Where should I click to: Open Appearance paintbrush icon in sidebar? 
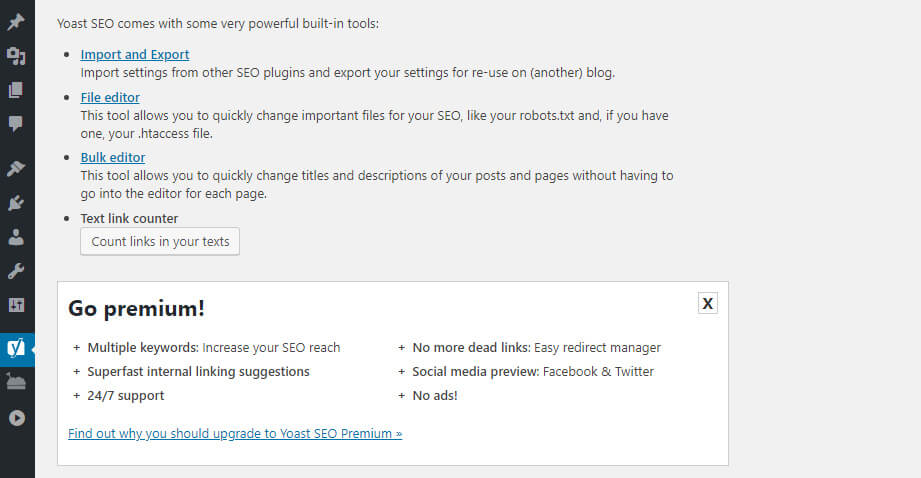click(16, 169)
